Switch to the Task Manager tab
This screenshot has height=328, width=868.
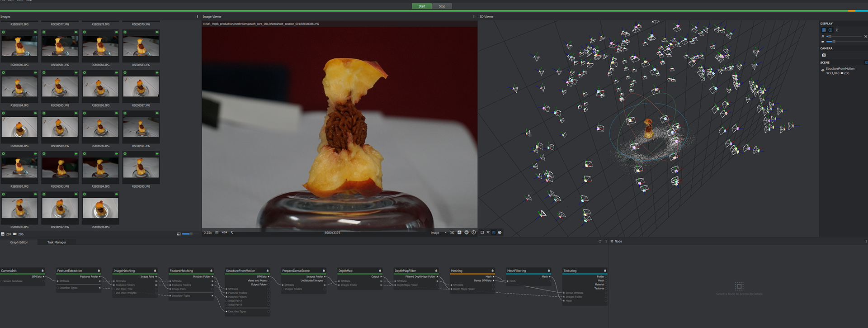click(57, 242)
